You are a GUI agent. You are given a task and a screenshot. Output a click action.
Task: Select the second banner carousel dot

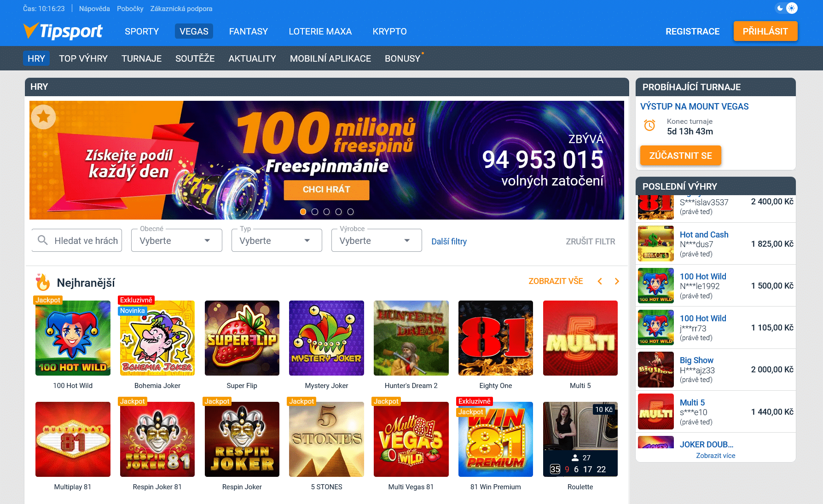(x=315, y=212)
